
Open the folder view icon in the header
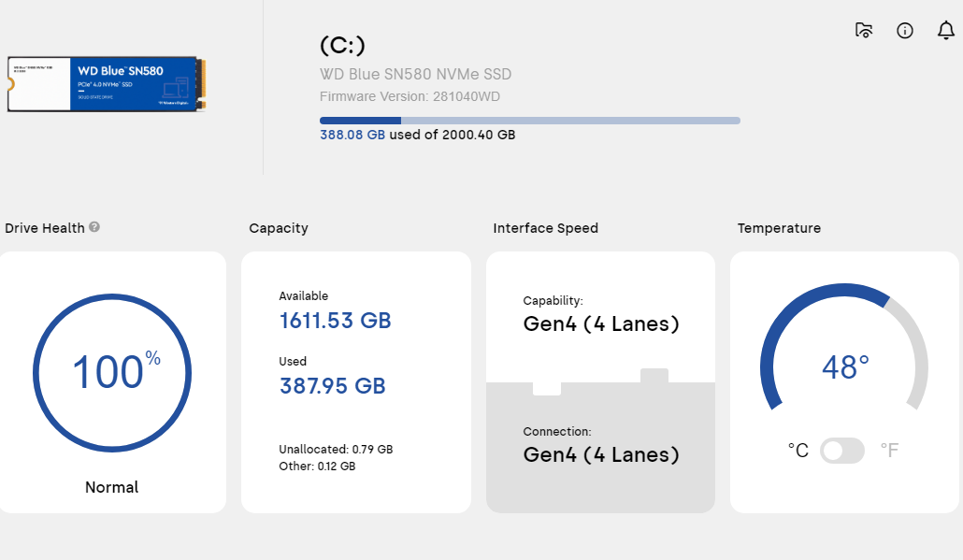point(865,31)
